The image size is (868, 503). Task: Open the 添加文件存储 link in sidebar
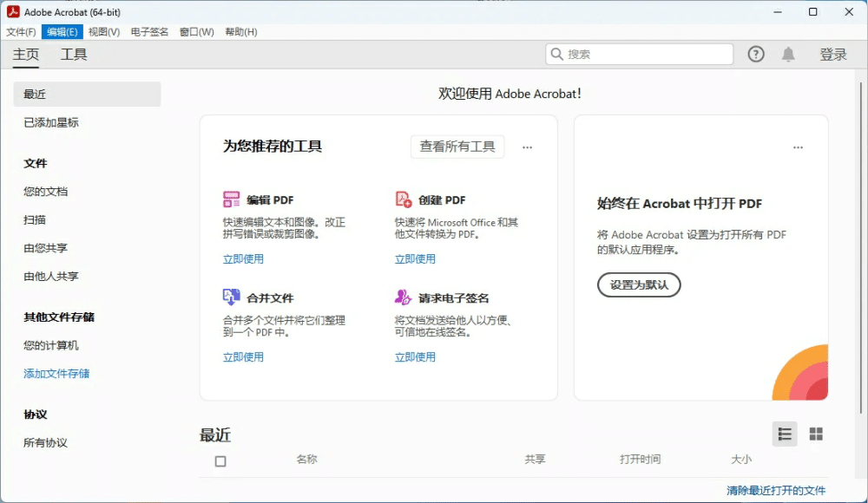pos(55,373)
